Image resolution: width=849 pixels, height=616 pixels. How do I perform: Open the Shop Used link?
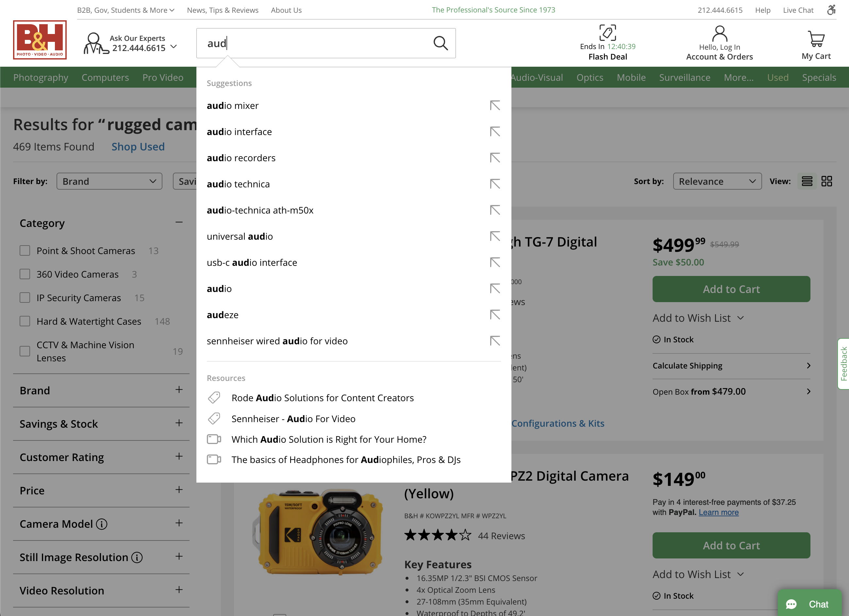coord(138,146)
